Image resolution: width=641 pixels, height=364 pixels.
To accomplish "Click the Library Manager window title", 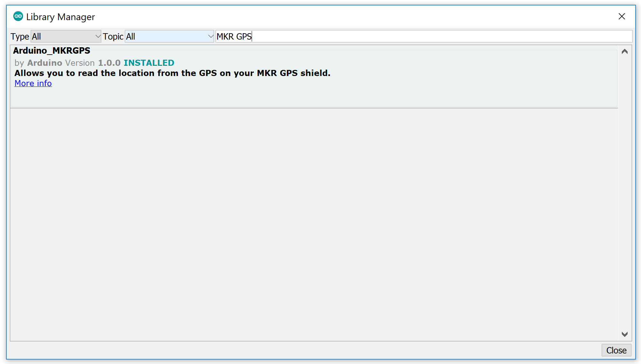I will coord(61,17).
